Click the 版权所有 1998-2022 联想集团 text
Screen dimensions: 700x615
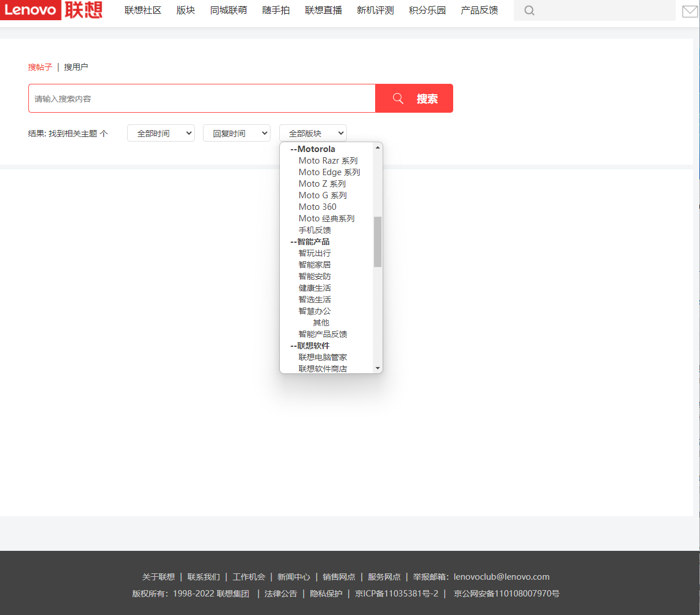coord(191,594)
